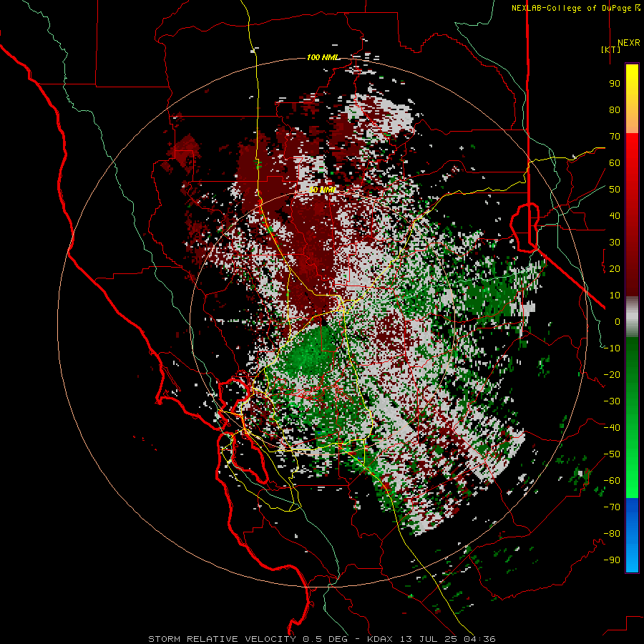Select the -40 value on velocity scale
This screenshot has width=644, height=644.
612,428
